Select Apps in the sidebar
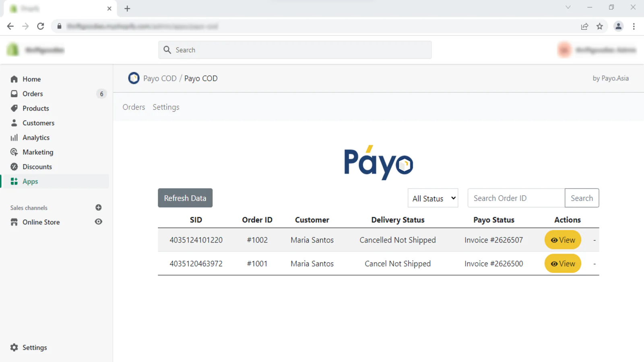Screen dimensions: 644x362 pyautogui.click(x=30, y=181)
